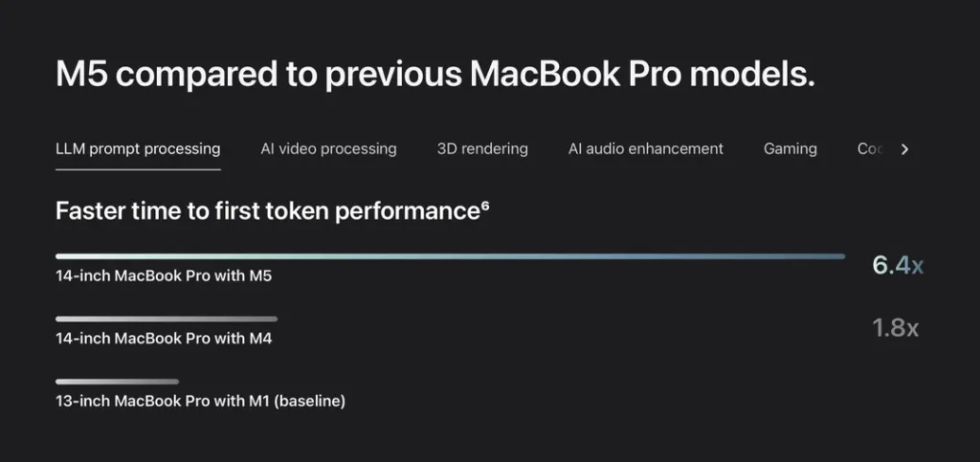
Task: Click the Faster time to first token subheading
Action: pos(266,211)
